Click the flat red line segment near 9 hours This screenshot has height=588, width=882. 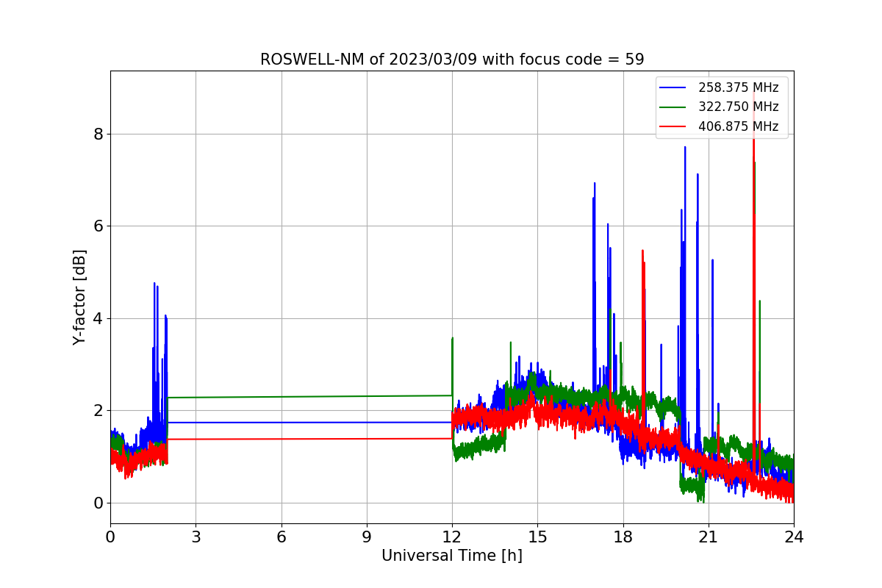pyautogui.click(x=367, y=439)
